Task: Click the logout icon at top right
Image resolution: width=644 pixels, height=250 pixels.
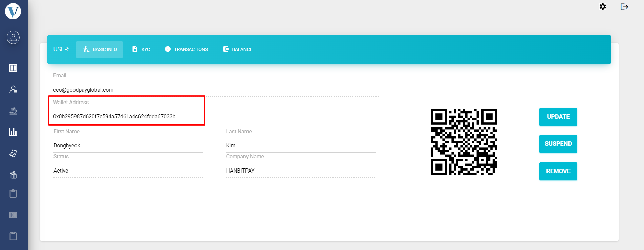Action: pos(624,7)
